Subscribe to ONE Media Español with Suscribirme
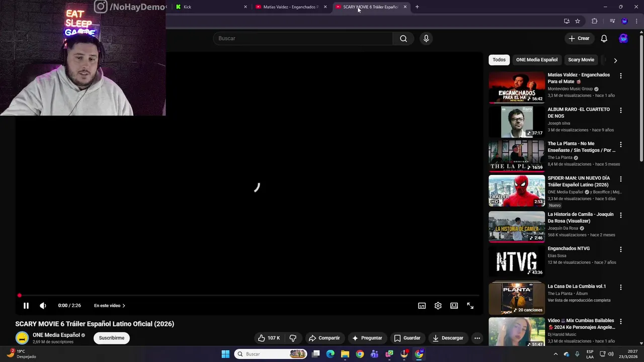Viewport: 644px width, 362px height. [112, 338]
